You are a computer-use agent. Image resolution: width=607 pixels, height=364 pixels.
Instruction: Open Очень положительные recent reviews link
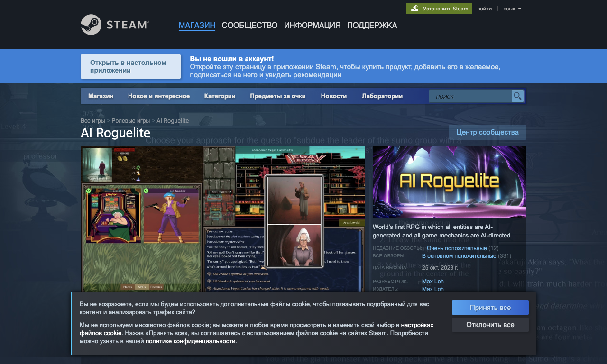(457, 248)
